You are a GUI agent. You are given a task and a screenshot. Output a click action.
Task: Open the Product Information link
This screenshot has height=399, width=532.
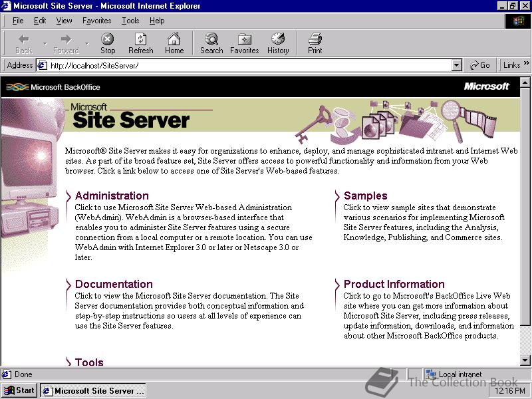tap(394, 284)
